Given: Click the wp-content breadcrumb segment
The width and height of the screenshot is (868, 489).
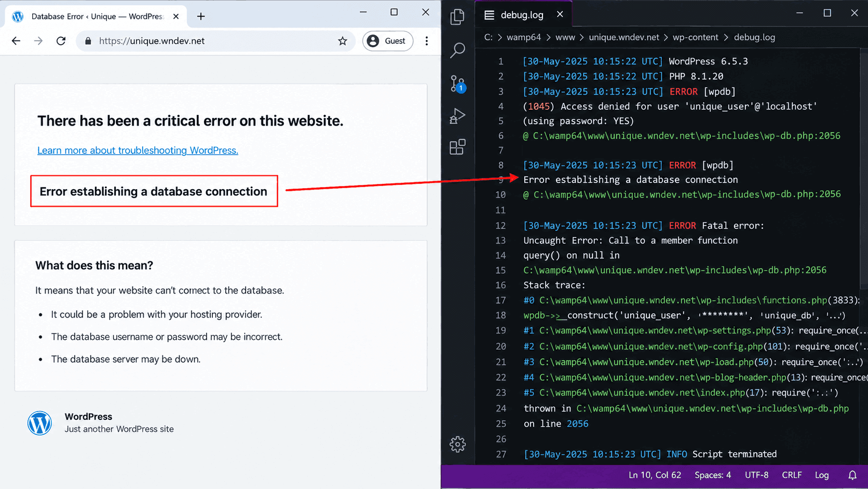Looking at the screenshot, I should [x=696, y=37].
